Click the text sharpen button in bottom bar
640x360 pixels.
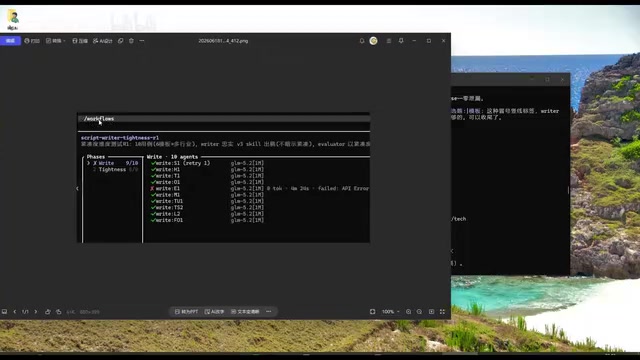click(245, 311)
